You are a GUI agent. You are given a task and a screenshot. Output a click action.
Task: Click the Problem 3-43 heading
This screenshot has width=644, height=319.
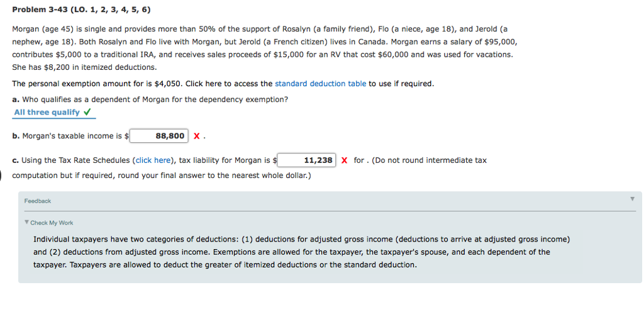pyautogui.click(x=81, y=9)
